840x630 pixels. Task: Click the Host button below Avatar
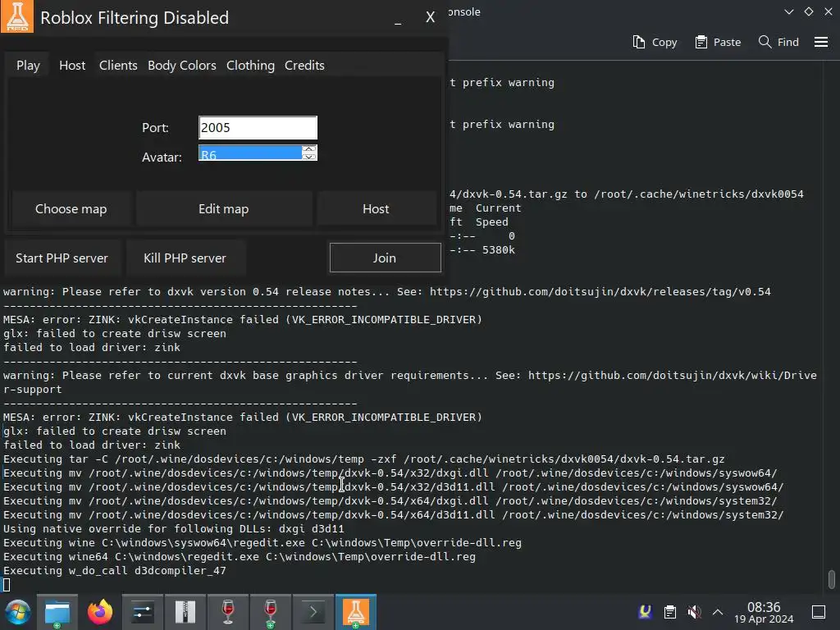(376, 209)
